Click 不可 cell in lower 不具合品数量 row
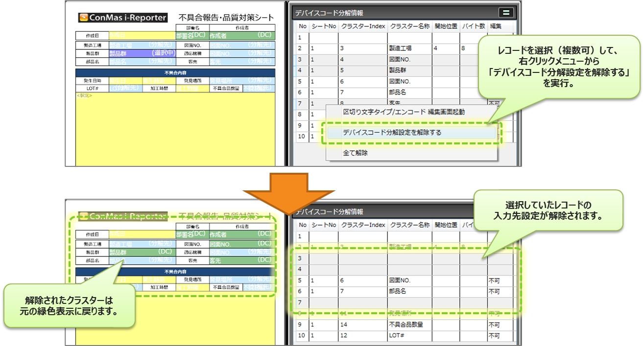The image size is (644, 346). pos(500,324)
